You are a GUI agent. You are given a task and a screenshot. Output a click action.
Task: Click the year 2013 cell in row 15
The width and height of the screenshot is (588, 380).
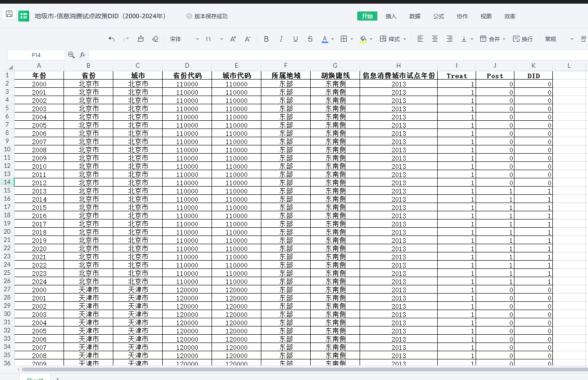tap(39, 191)
